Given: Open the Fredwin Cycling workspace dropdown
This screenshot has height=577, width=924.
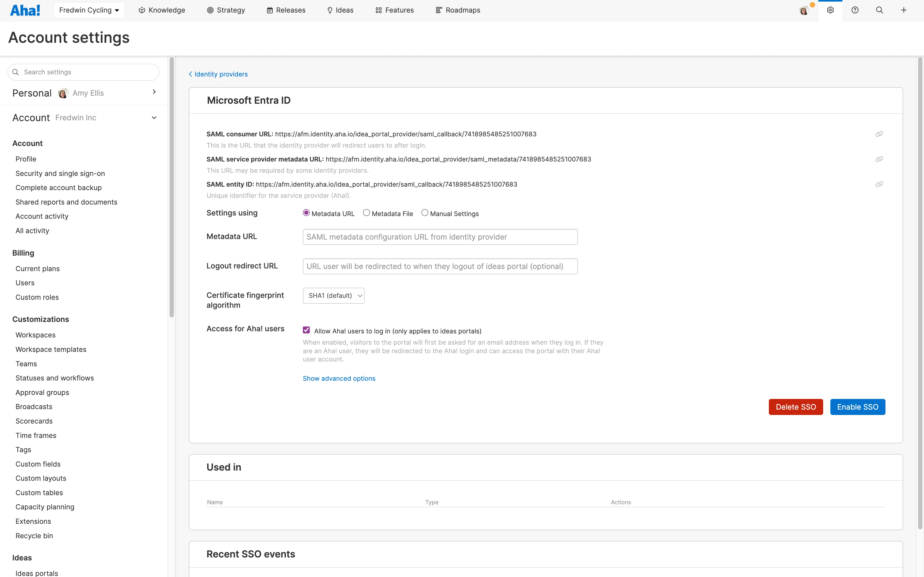Looking at the screenshot, I should point(89,10).
